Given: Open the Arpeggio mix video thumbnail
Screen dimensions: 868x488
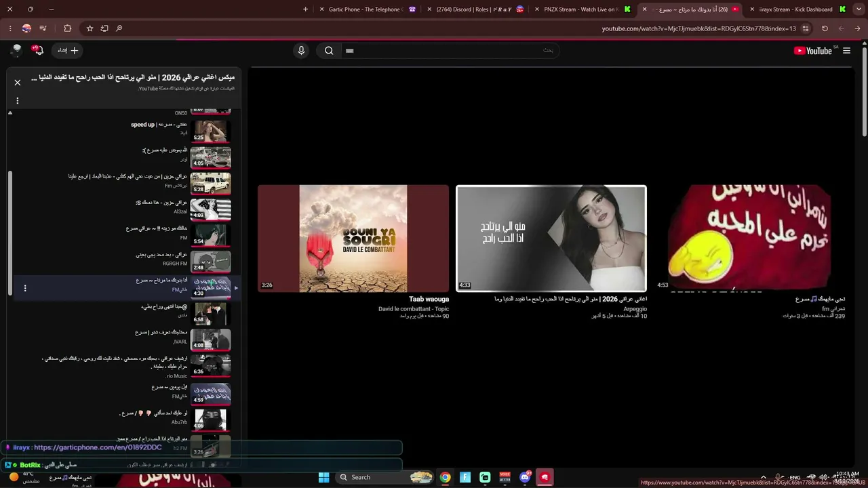Looking at the screenshot, I should click(551, 239).
